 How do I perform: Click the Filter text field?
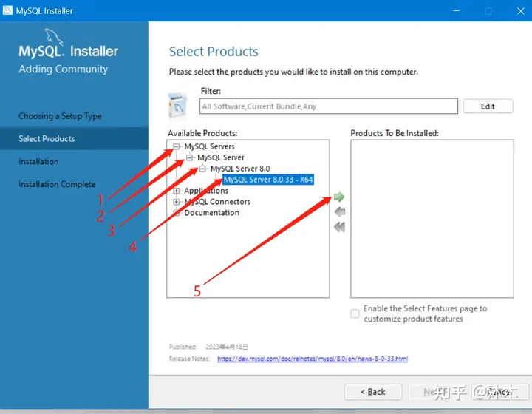point(328,106)
